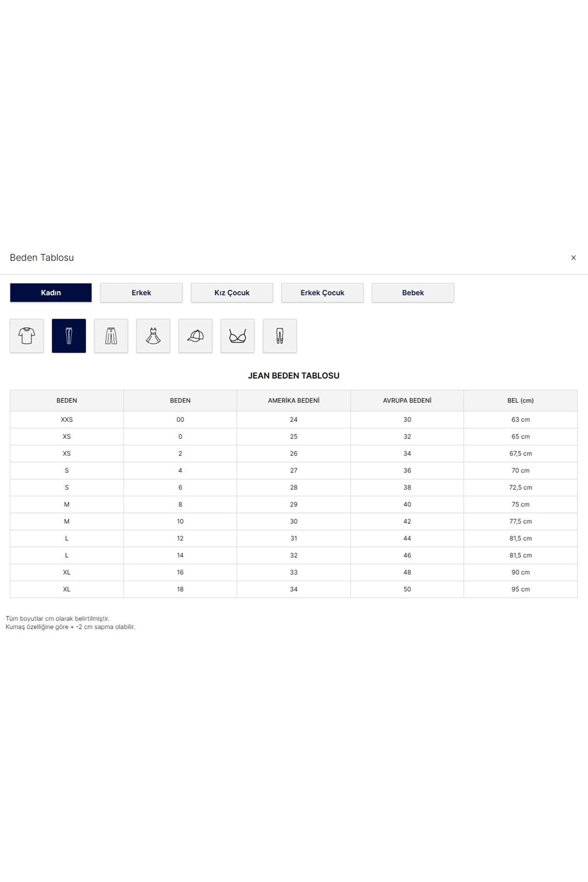
Task: Click Avrupa size 40 cell
Action: tap(407, 504)
